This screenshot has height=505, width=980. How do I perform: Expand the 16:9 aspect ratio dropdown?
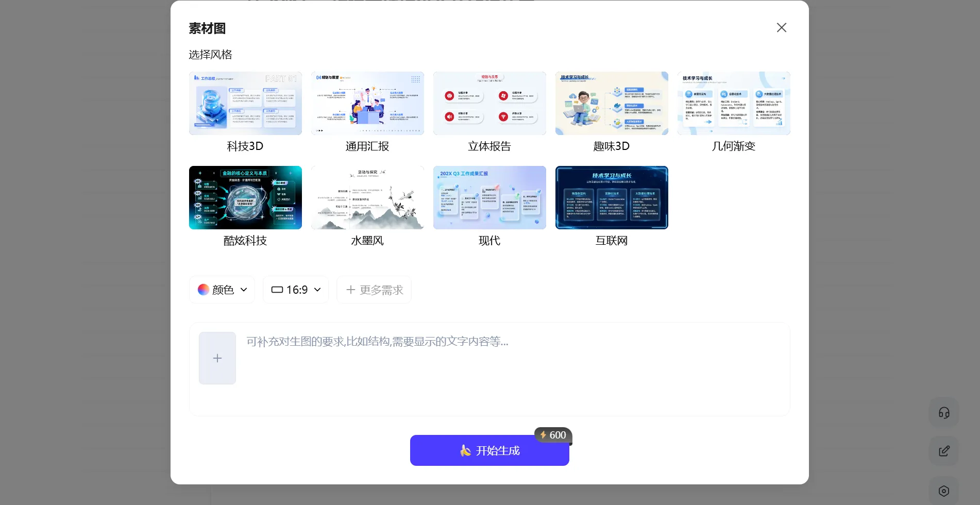coord(296,290)
